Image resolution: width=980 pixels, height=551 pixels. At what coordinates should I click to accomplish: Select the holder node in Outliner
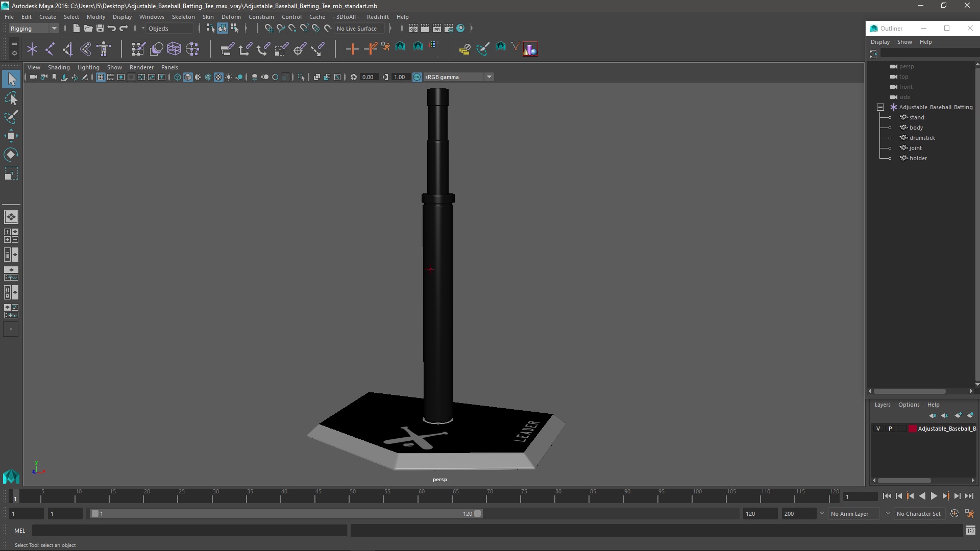(x=918, y=158)
